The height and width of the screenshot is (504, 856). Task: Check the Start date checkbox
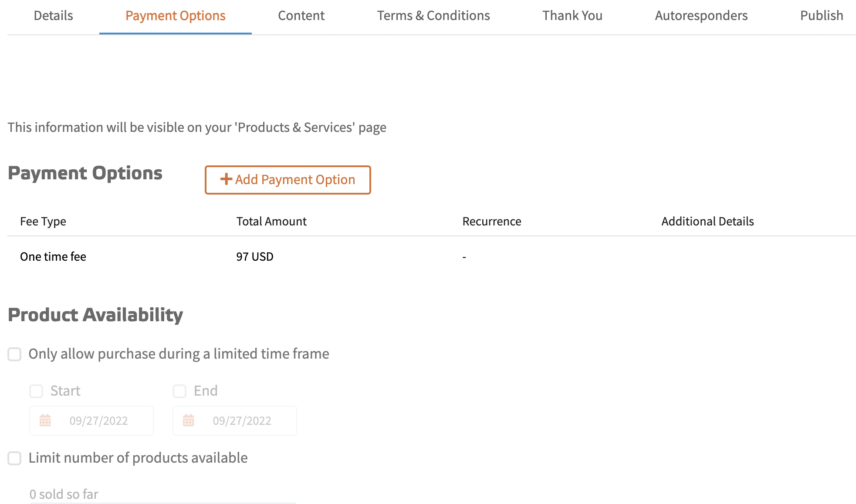[36, 391]
